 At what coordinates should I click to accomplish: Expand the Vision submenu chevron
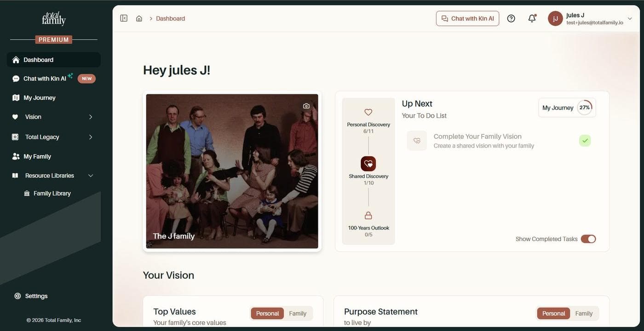(x=91, y=117)
